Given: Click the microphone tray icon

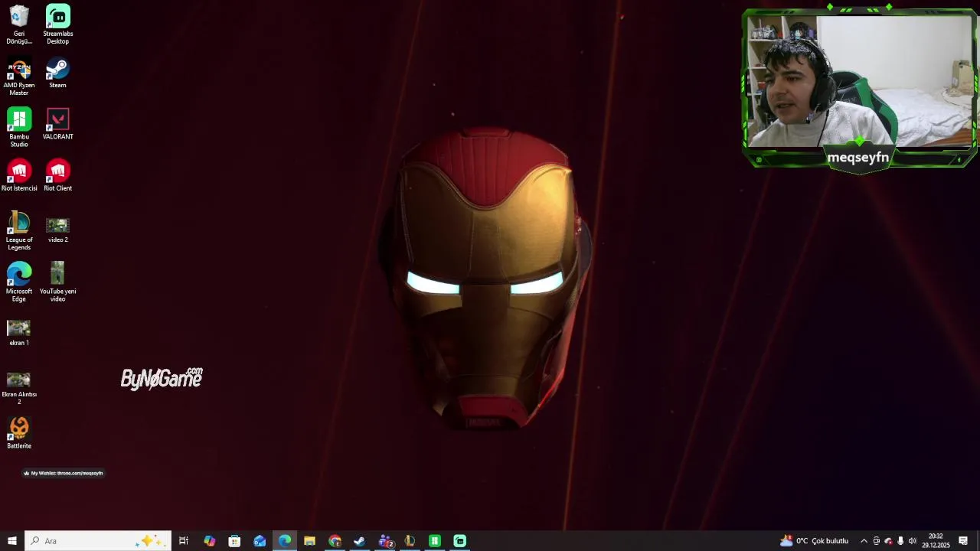Looking at the screenshot, I should click(x=900, y=541).
